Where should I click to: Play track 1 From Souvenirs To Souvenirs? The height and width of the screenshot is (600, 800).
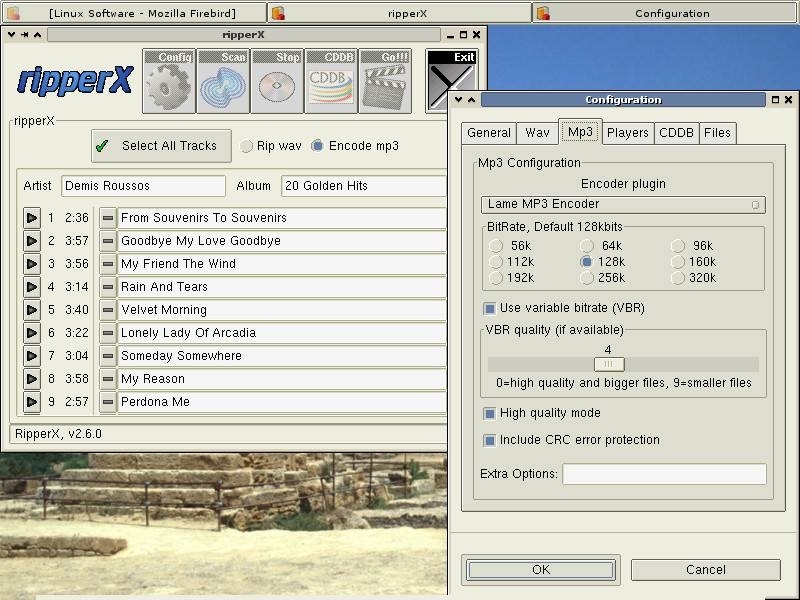(32, 218)
